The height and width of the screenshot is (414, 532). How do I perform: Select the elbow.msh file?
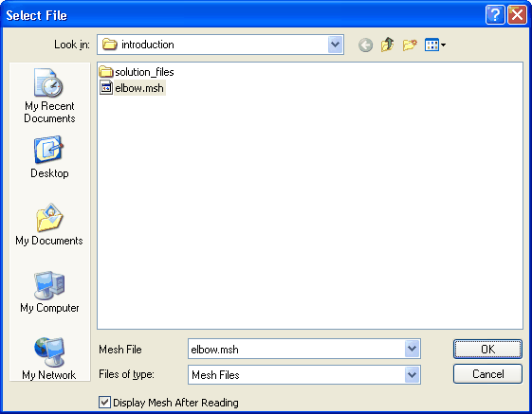pyautogui.click(x=132, y=88)
